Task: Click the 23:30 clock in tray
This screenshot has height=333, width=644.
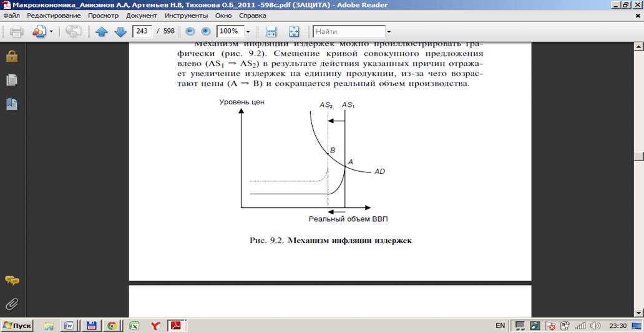Action: [x=618, y=326]
